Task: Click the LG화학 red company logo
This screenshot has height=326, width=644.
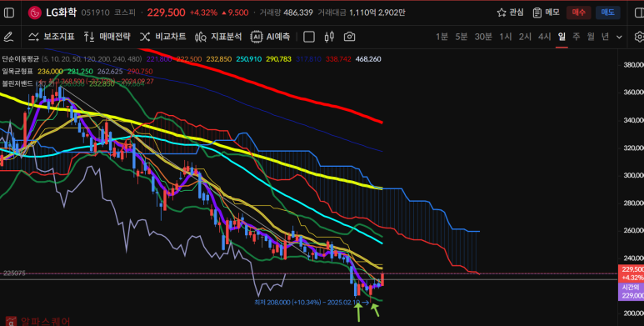Action: coord(34,13)
